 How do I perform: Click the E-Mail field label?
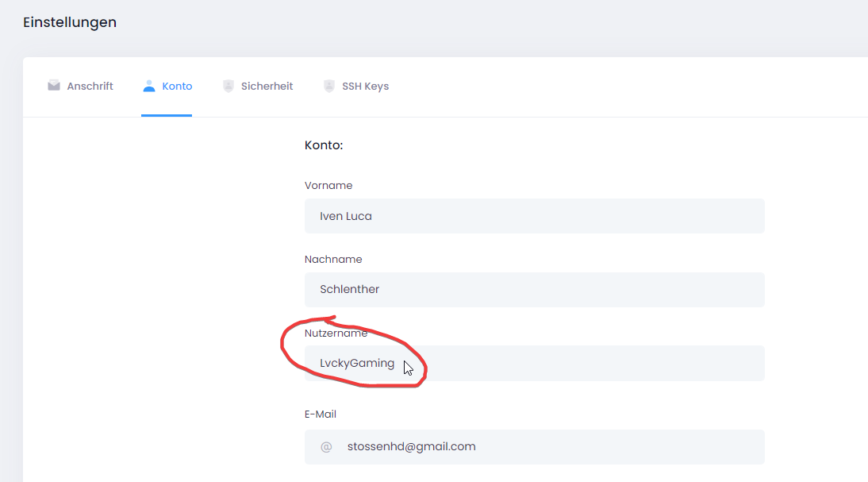click(x=321, y=414)
